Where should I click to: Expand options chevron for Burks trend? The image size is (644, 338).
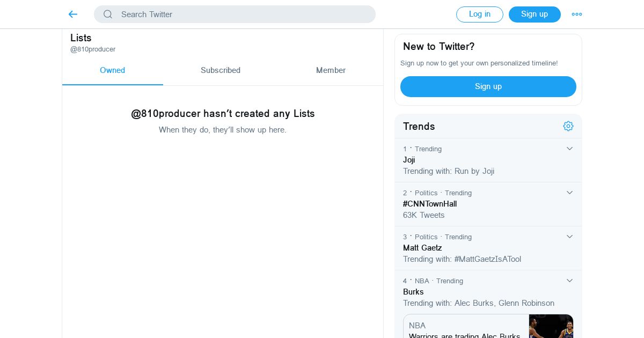coord(569,281)
